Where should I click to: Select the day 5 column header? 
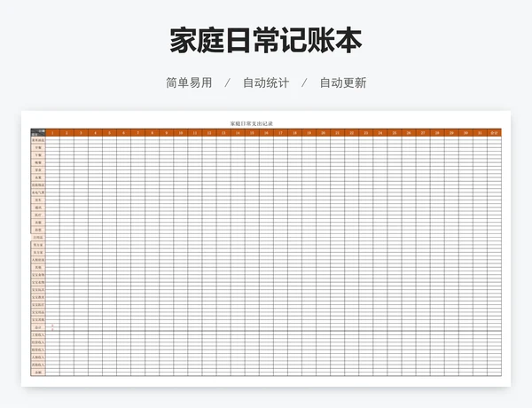click(110, 133)
